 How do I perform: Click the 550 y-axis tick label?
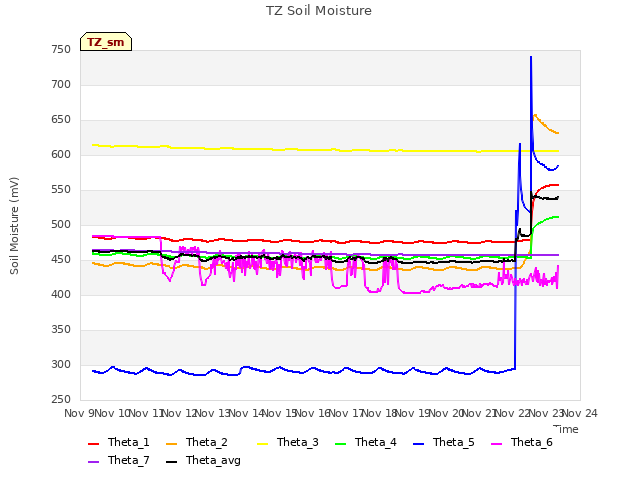tap(61, 189)
